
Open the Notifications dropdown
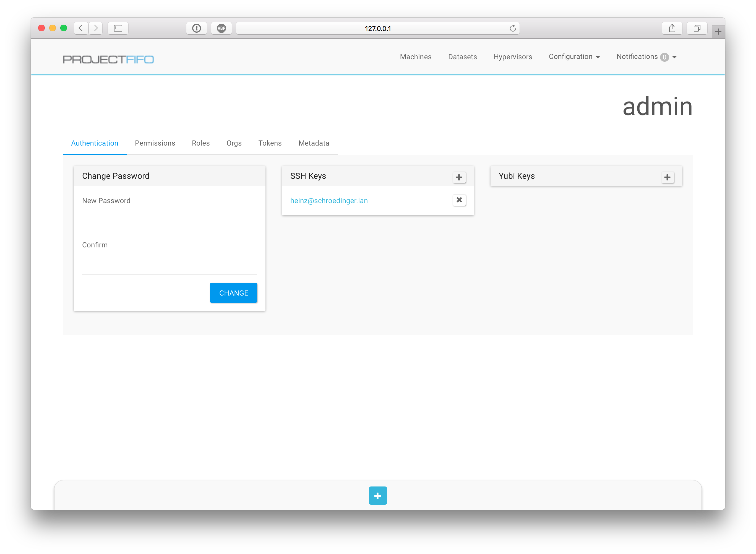coord(646,57)
